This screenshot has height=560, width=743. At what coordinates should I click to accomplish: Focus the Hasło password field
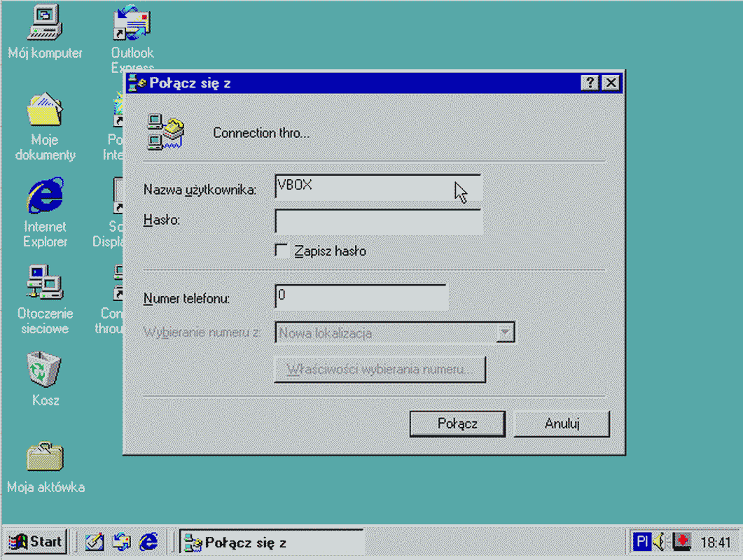pos(378,221)
